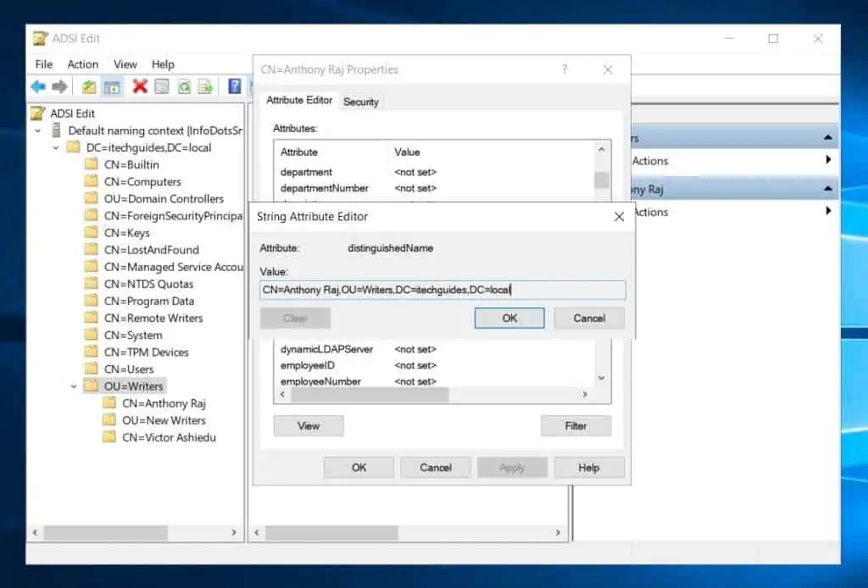
Task: Click the folder icon beside CN=Keys
Action: [x=92, y=232]
